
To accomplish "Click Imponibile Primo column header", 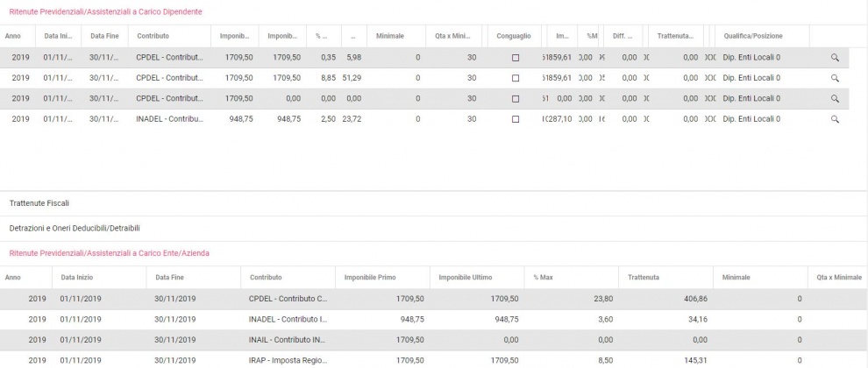I will 371,278.
